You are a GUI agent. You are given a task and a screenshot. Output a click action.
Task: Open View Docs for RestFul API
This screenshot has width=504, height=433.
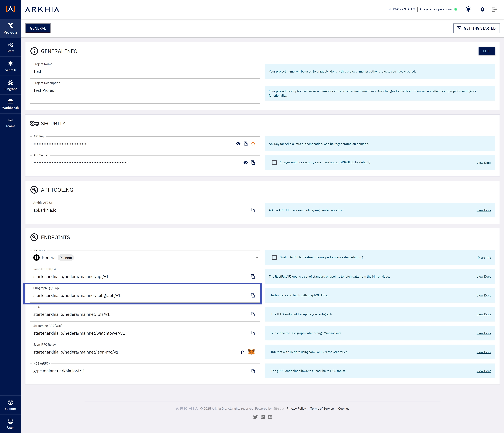tap(484, 277)
